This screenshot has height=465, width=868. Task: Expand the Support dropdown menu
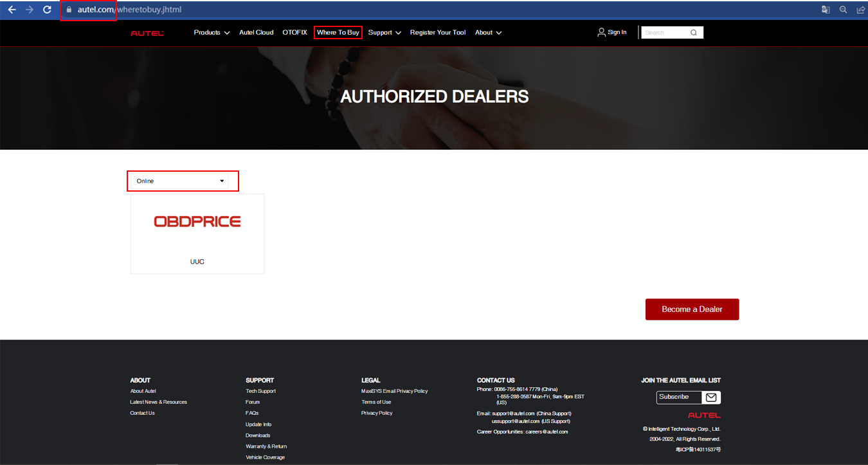tap(384, 32)
